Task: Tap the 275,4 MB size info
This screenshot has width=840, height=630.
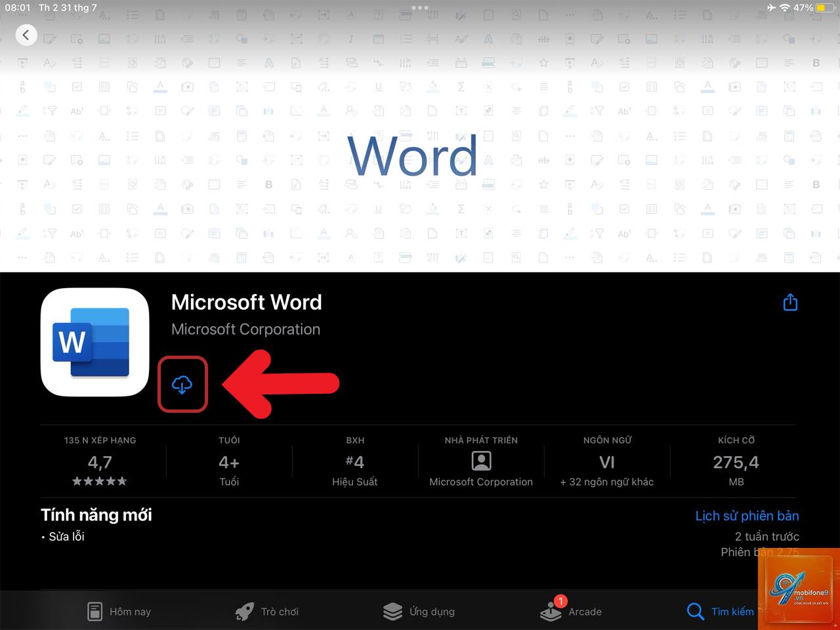Action: pyautogui.click(x=736, y=463)
